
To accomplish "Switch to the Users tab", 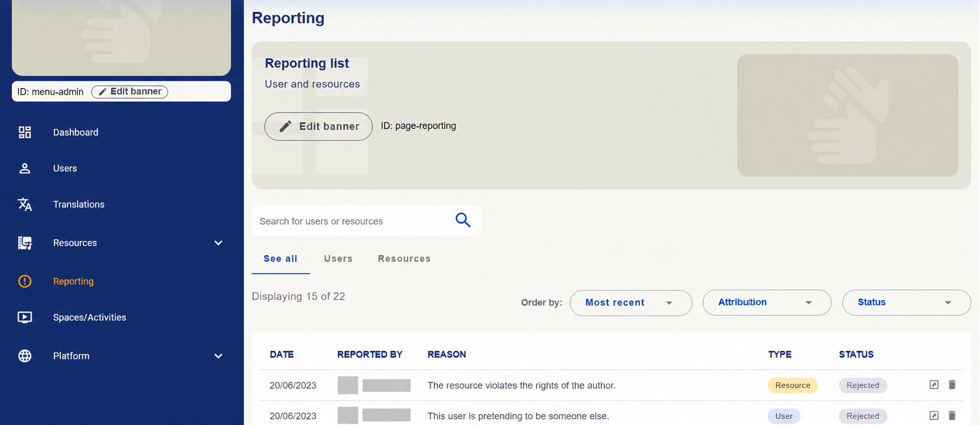I will (338, 259).
